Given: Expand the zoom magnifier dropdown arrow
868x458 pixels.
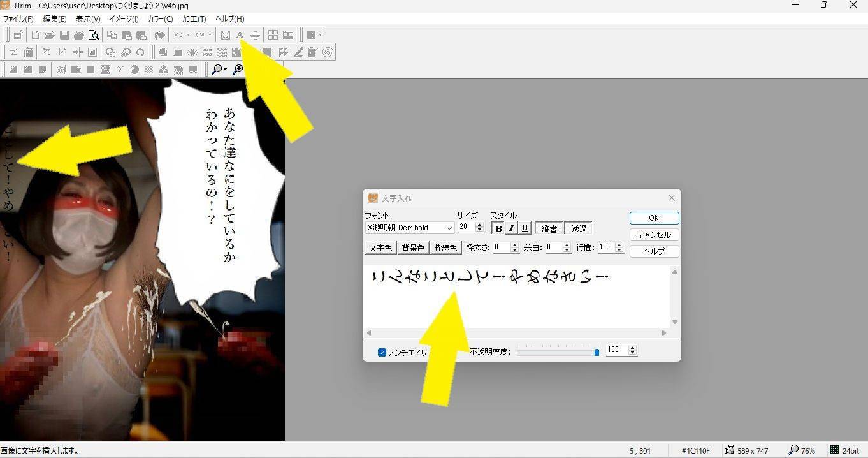Looking at the screenshot, I should pos(225,70).
